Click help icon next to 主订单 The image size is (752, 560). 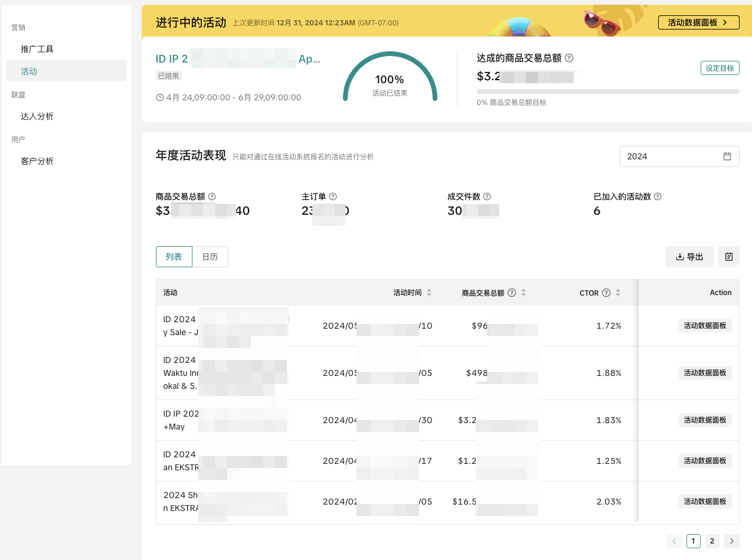click(333, 197)
